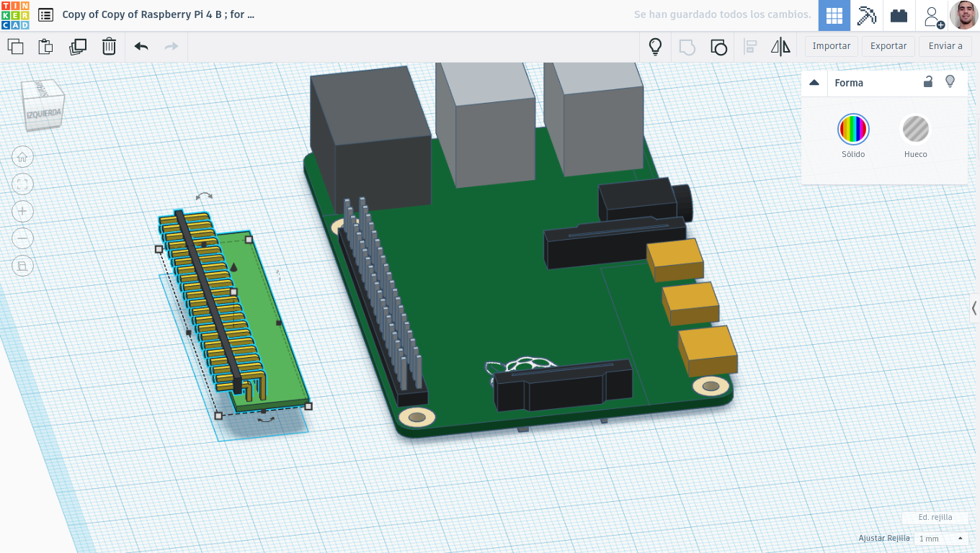Screen dimensions: 980x553
Task: Rename the design title
Action: tap(158, 14)
